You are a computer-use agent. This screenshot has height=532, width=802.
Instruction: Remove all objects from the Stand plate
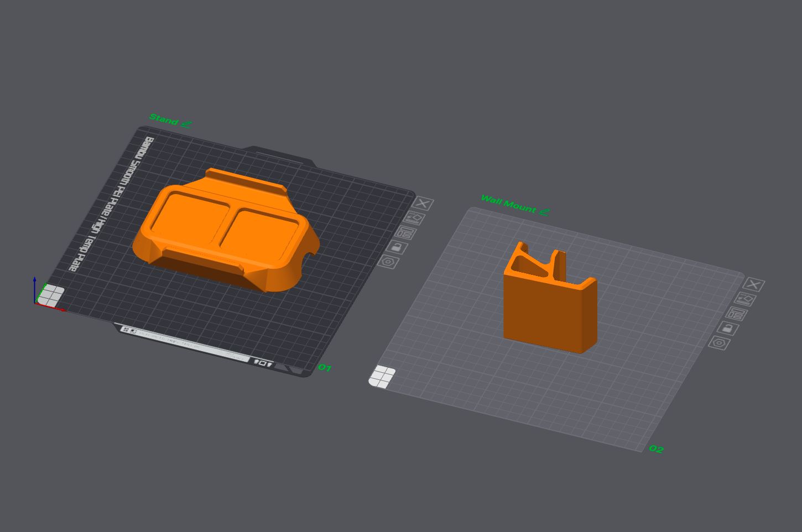tap(423, 204)
